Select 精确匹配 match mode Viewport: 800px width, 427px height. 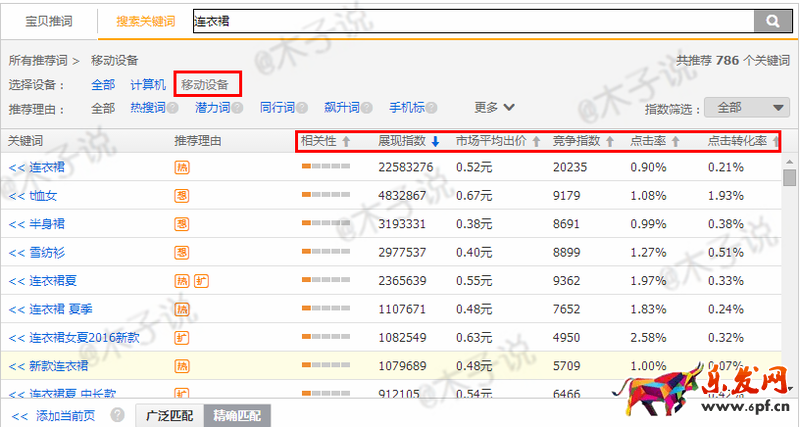click(x=235, y=415)
